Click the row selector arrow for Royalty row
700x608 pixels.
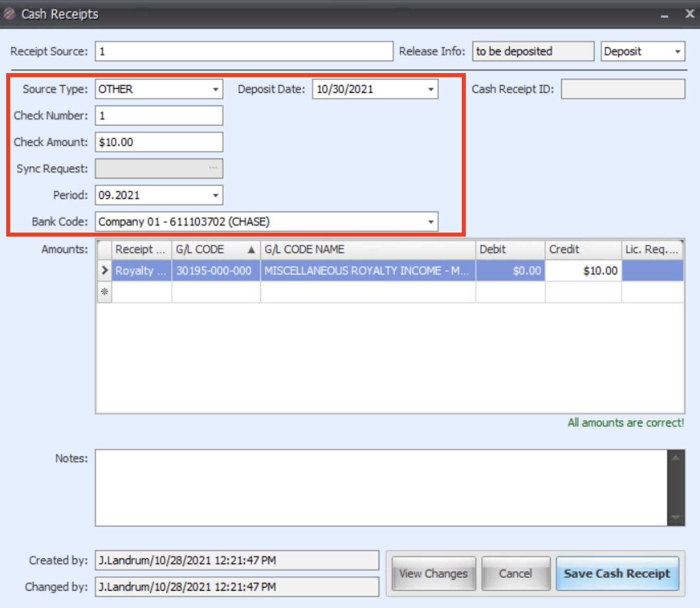click(x=104, y=270)
